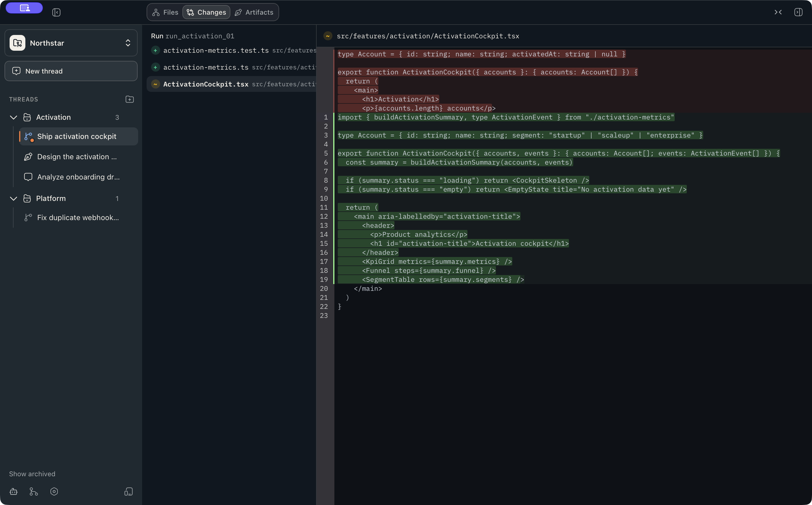Viewport: 812px width, 505px height.
Task: Click line number 1 in the diff gutter
Action: tap(326, 117)
